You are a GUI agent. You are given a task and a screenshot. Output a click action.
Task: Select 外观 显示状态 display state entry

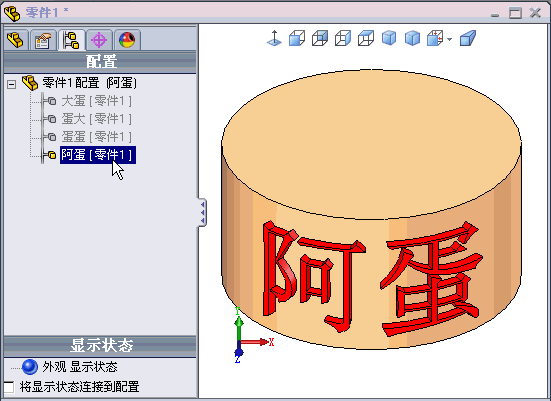pos(80,367)
